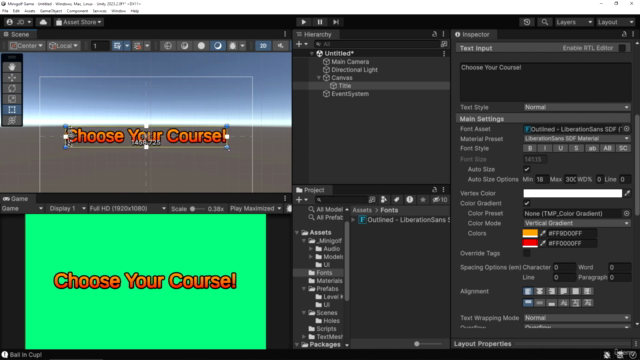Open the red gradient color swatch
640x360 pixels.
pos(530,243)
